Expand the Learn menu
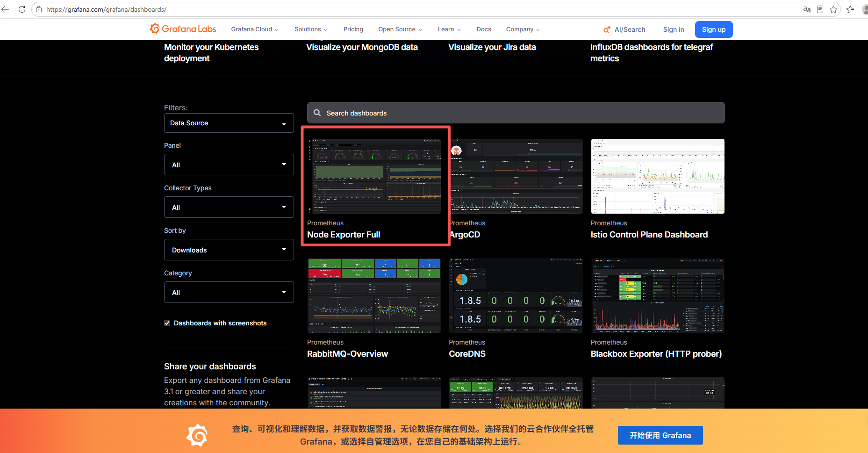The width and height of the screenshot is (868, 453). (x=449, y=29)
